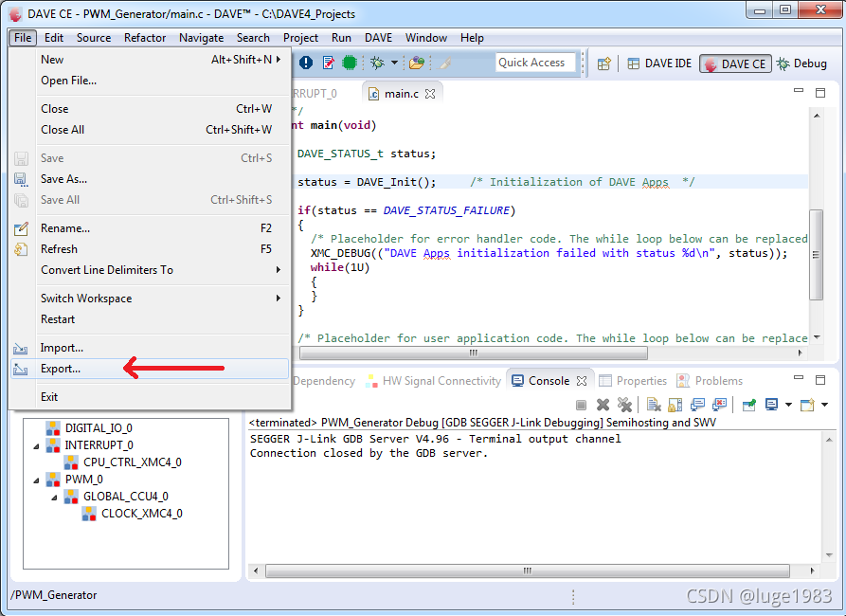Click the status = DAVE_Init(); code line
The image size is (846, 616).
point(367,182)
